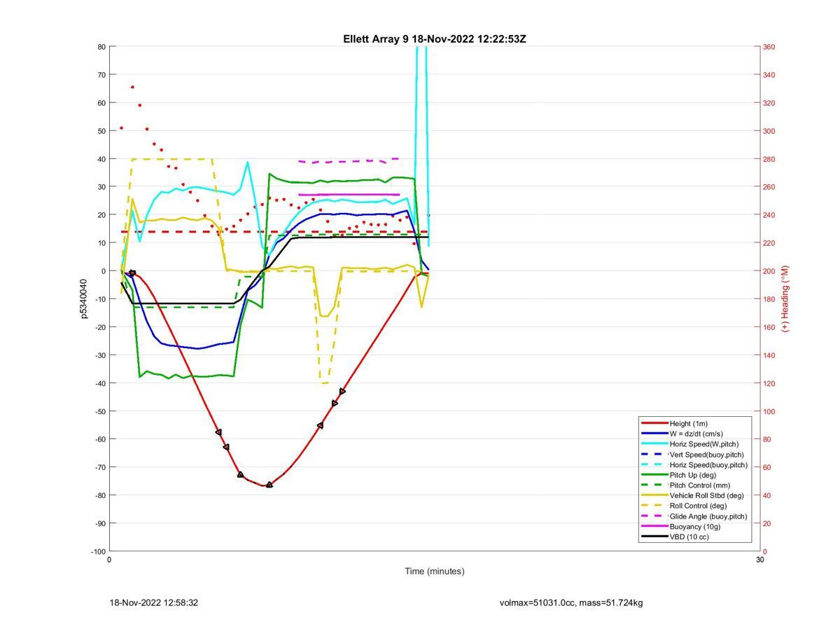Image resolution: width=840 pixels, height=620 pixels.
Task: Click the triangle marker at the Height curve's start near zero
Action: (x=132, y=273)
